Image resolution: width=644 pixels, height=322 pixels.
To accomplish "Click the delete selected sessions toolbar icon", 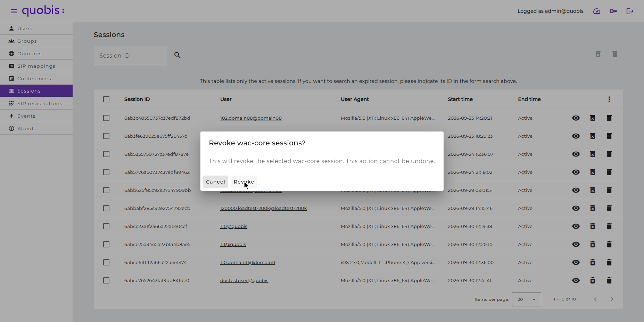I will 615,54.
